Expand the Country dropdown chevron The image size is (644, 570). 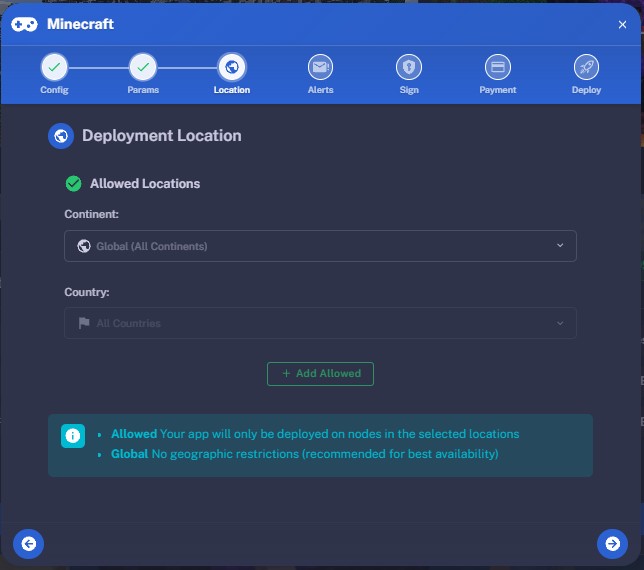(x=560, y=323)
